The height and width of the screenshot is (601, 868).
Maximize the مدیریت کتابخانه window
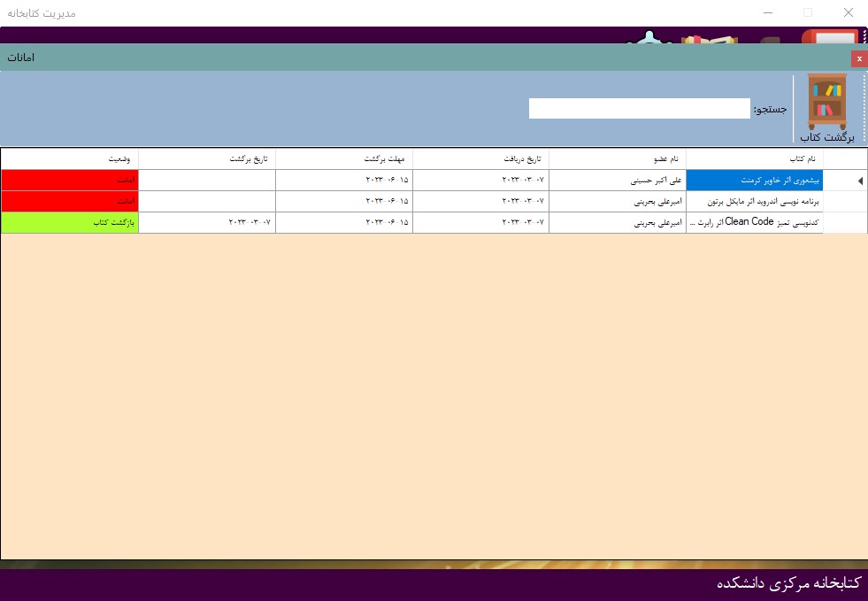[x=807, y=12]
